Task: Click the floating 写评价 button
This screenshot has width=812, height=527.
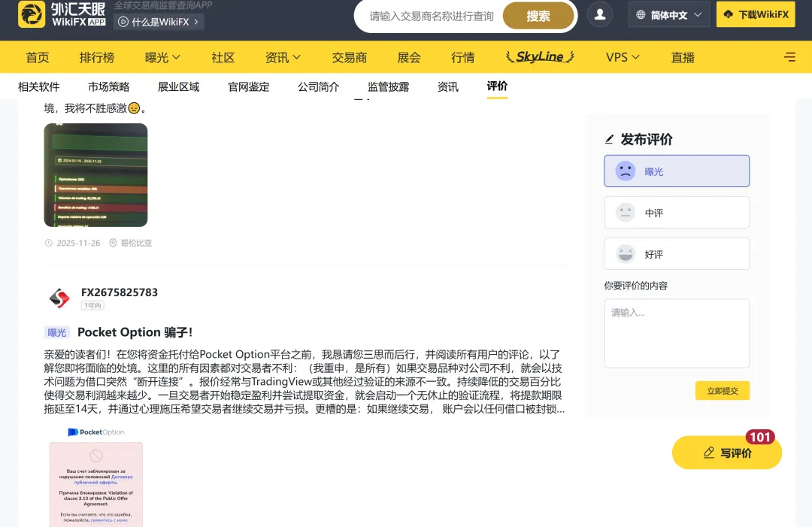Action: 727,453
